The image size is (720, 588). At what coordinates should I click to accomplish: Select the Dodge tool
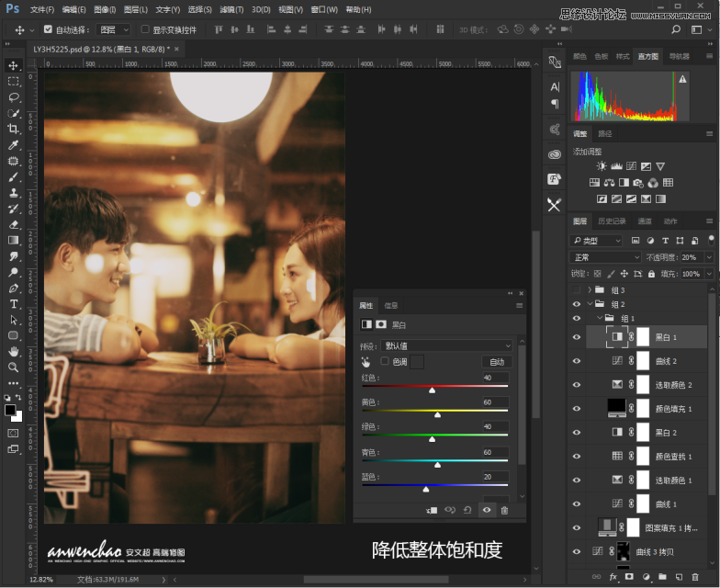click(13, 272)
